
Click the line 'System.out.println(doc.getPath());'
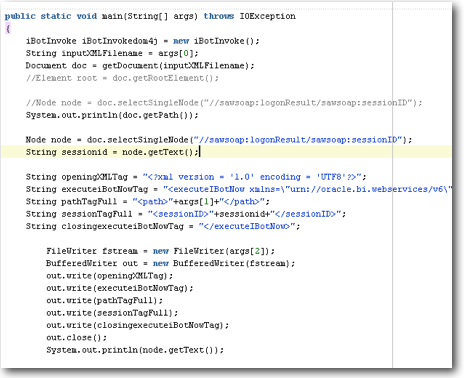point(112,115)
